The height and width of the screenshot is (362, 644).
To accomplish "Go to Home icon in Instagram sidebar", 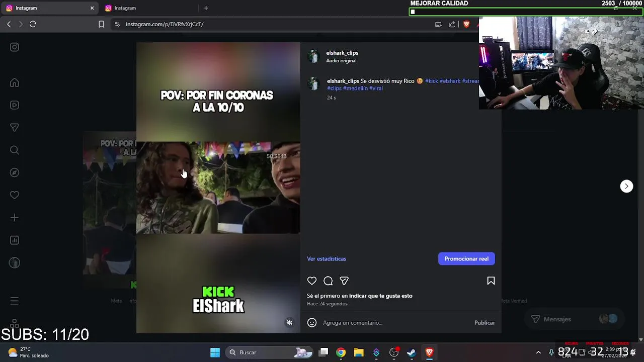I will click(15, 83).
